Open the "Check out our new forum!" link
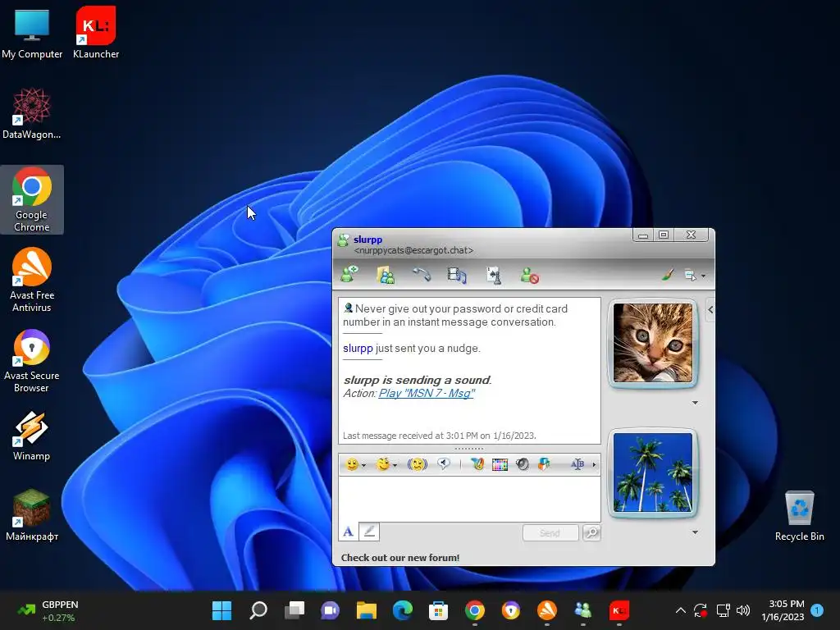 (400, 558)
